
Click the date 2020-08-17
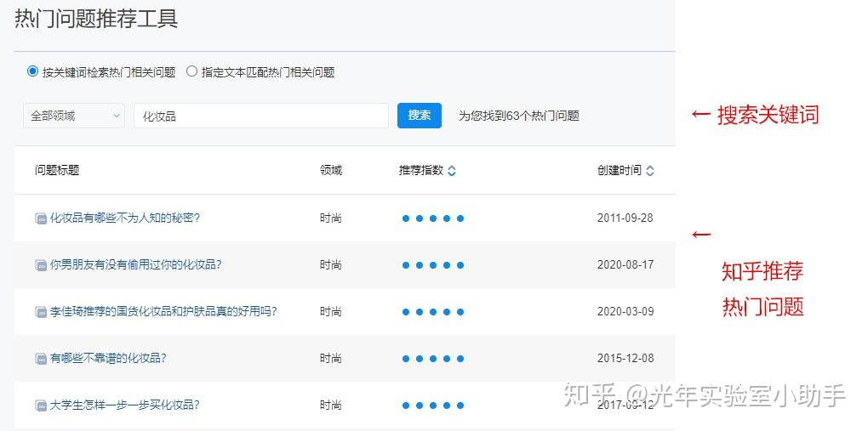[625, 264]
